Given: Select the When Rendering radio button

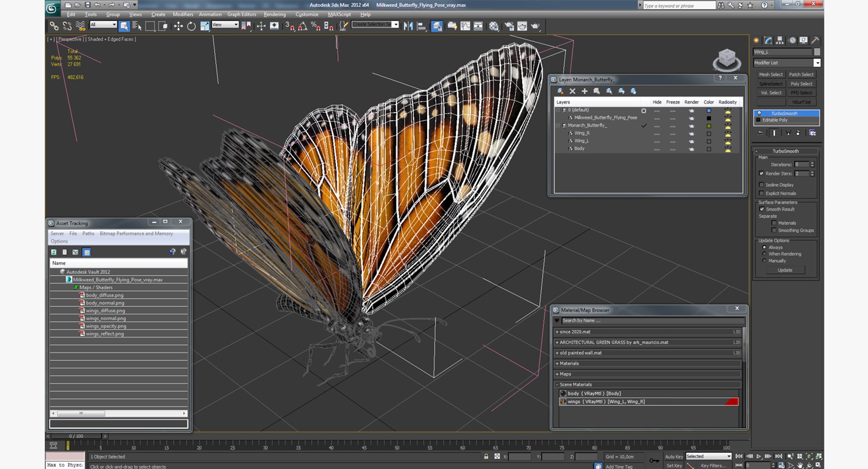Looking at the screenshot, I should pyautogui.click(x=764, y=254).
